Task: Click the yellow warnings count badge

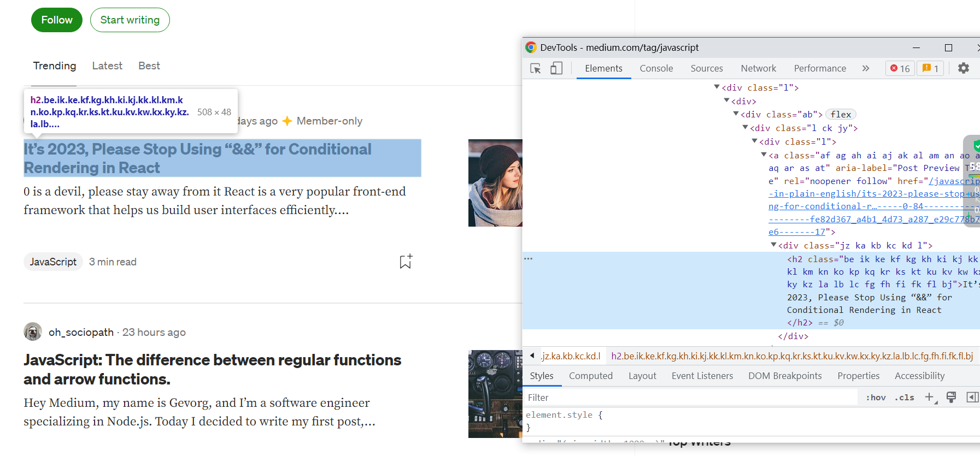Action: [930, 68]
